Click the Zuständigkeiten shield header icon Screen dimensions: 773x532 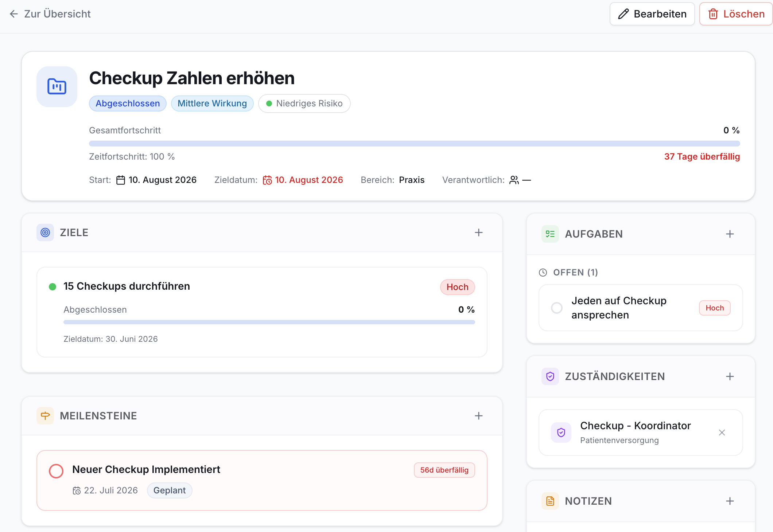pyautogui.click(x=550, y=376)
